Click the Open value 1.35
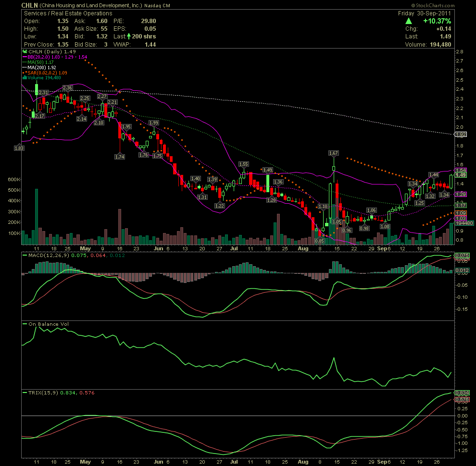The height and width of the screenshot is (466, 476). coord(63,21)
